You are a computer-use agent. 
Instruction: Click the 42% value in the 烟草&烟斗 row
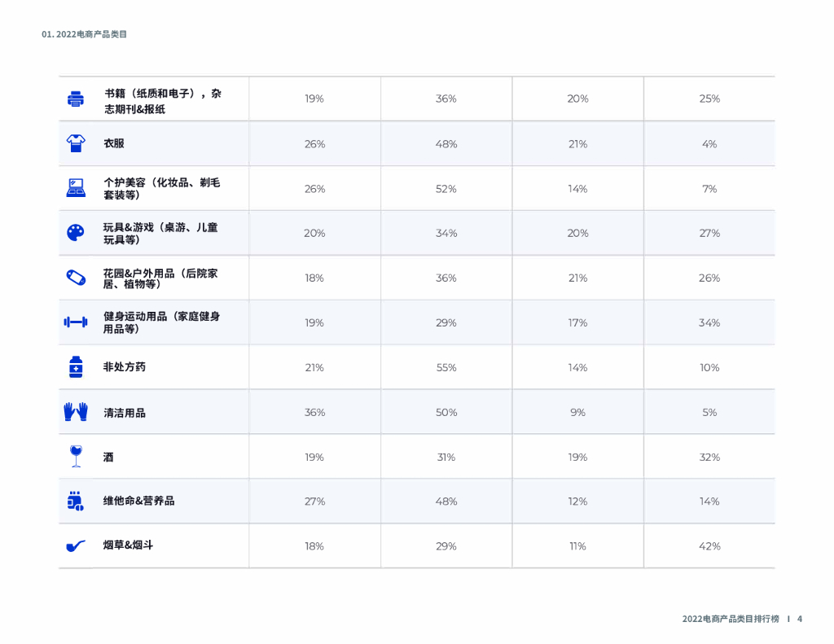[x=709, y=546]
